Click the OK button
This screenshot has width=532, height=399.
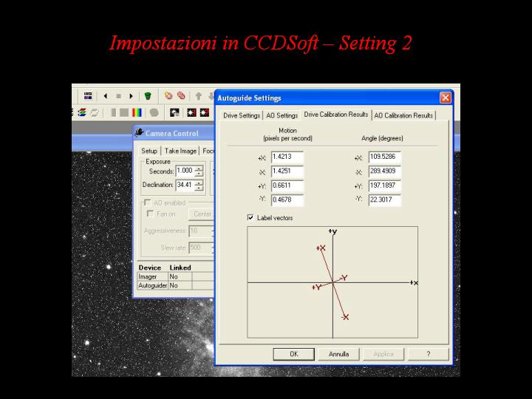pos(294,354)
